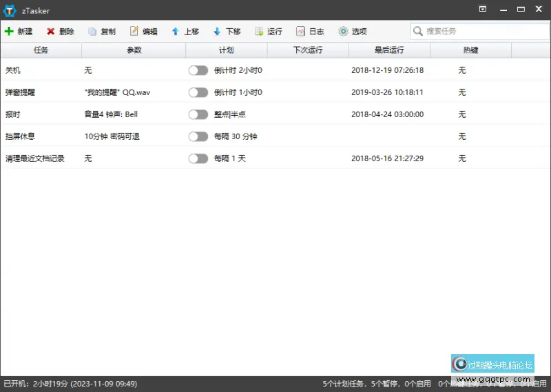551x392 pixels.
Task: Click parameter 无 in 关机 row
Action: point(88,70)
